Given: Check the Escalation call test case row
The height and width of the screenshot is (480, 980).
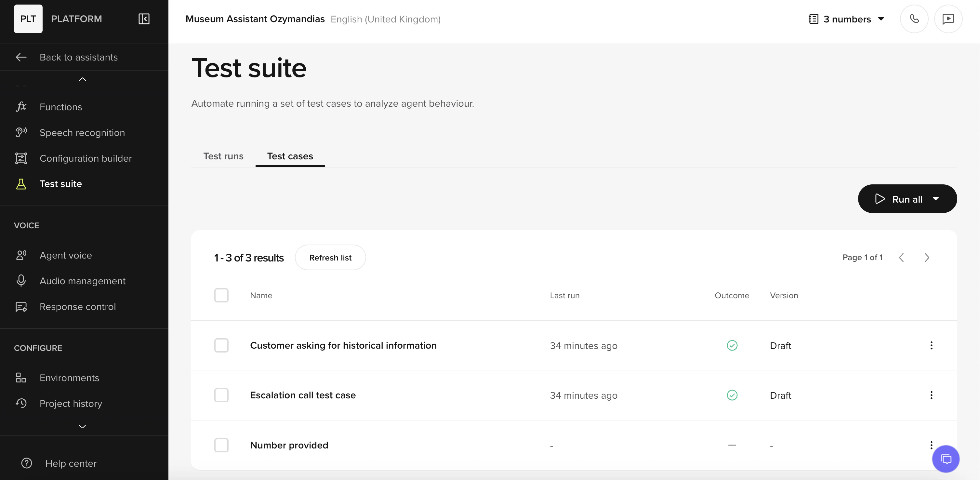Looking at the screenshot, I should tap(221, 395).
